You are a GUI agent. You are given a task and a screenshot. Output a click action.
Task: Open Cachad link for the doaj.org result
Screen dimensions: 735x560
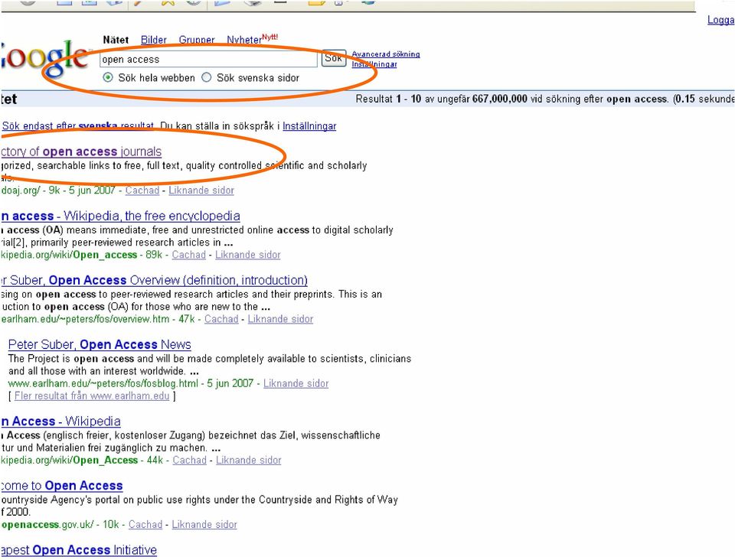click(x=142, y=190)
